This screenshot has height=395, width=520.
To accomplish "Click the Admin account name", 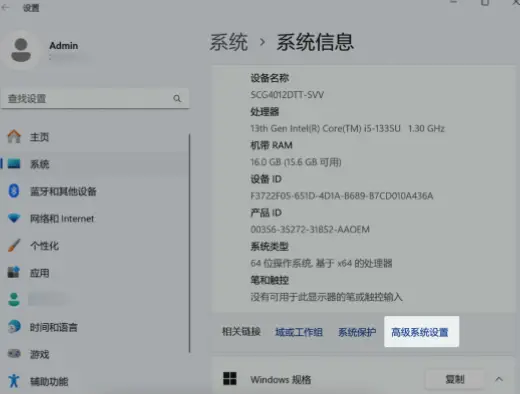I will [x=64, y=46].
